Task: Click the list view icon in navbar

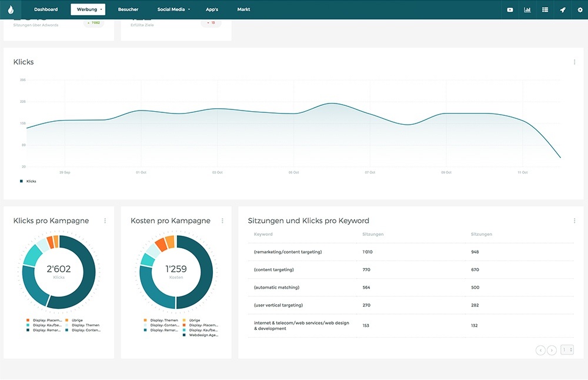Action: click(x=545, y=10)
